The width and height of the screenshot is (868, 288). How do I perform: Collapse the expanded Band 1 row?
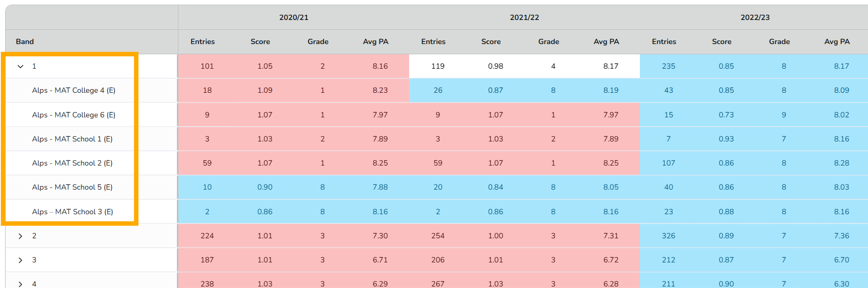click(21, 66)
